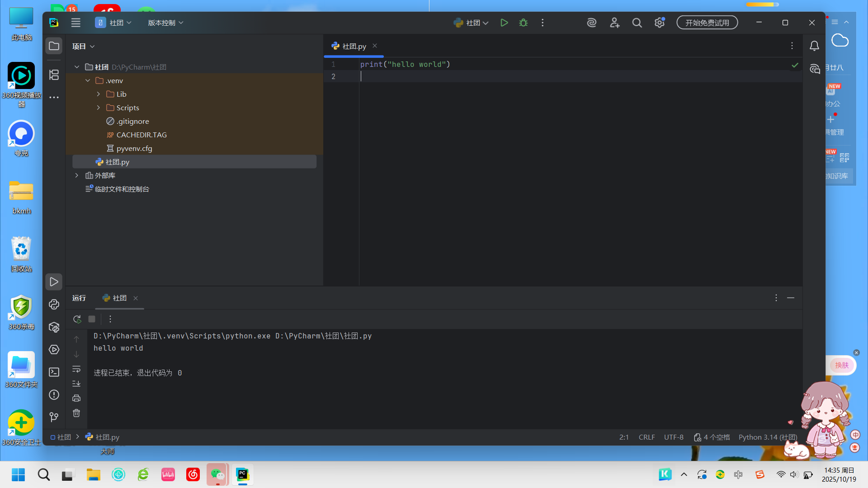Rerun the 社团 run configuration

pyautogui.click(x=76, y=319)
